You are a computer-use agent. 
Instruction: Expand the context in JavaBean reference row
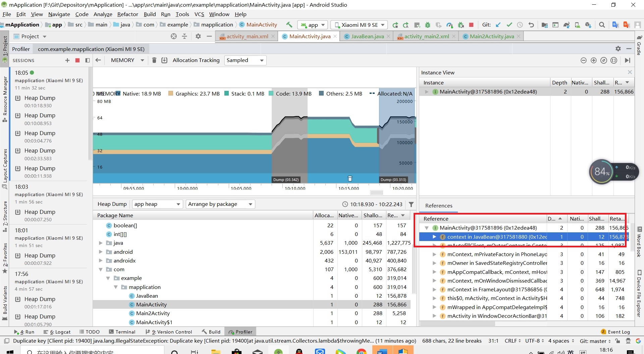tap(435, 237)
